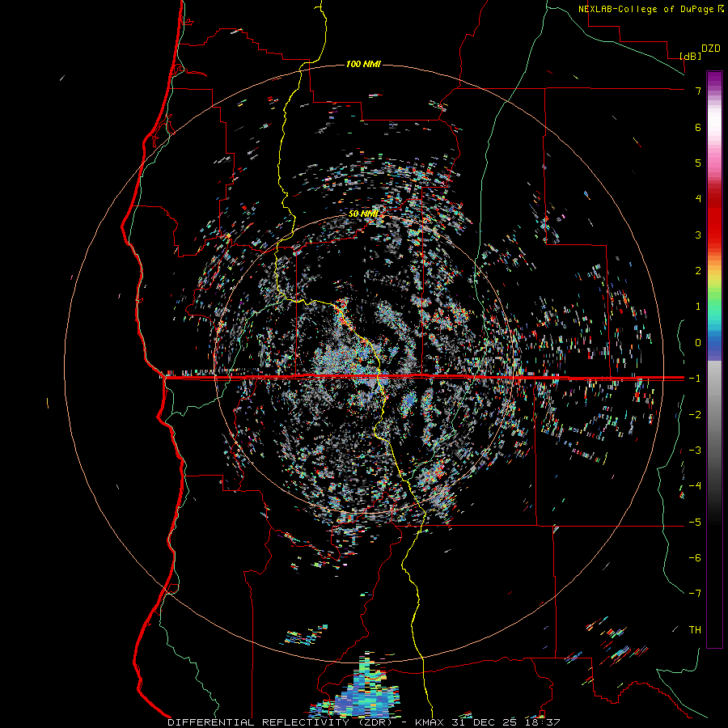This screenshot has height=728, width=728.
Task: Click the -3 value on the color scale
Action: pos(695,451)
